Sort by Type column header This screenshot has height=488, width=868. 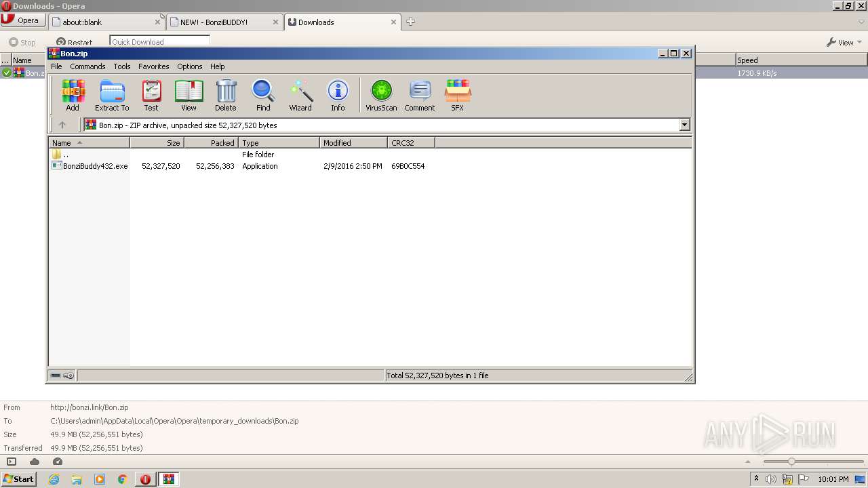pos(279,143)
